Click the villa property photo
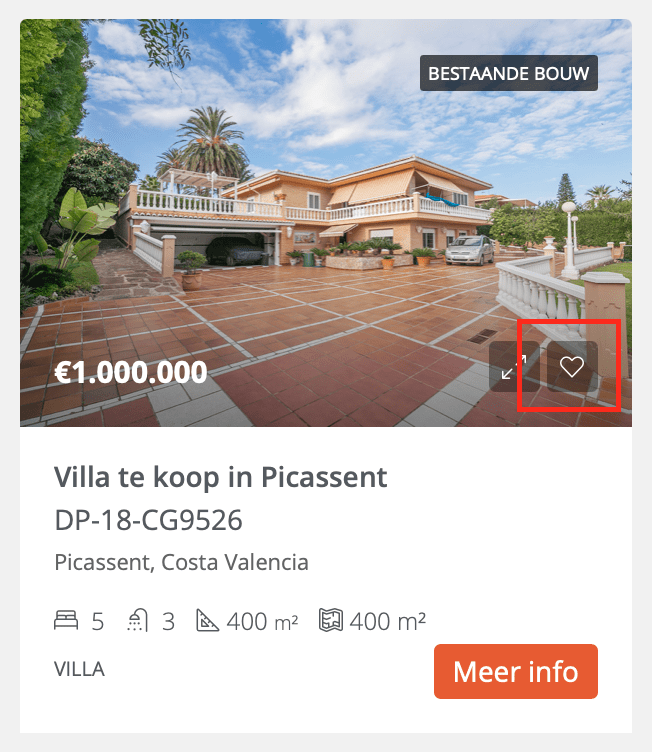The height and width of the screenshot is (752, 652). [326, 223]
